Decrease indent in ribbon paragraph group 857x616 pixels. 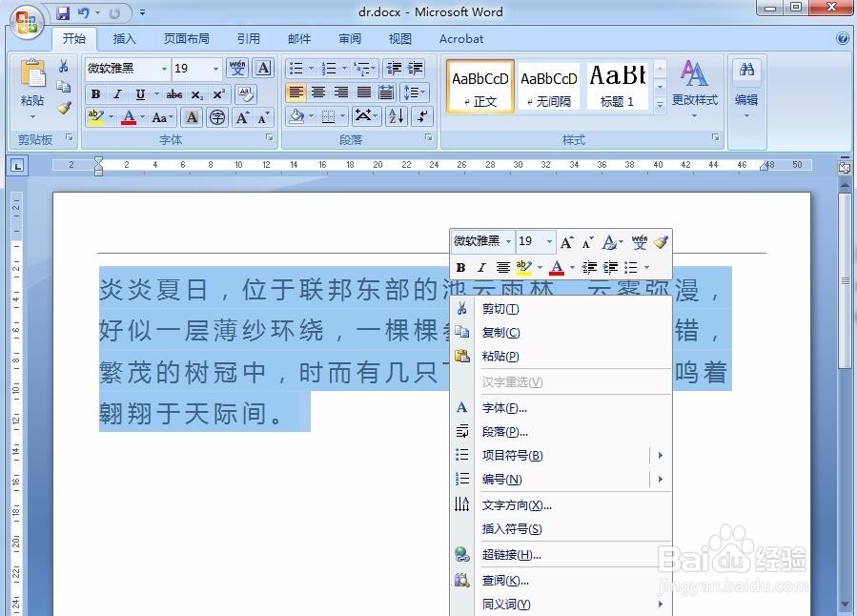coord(394,69)
